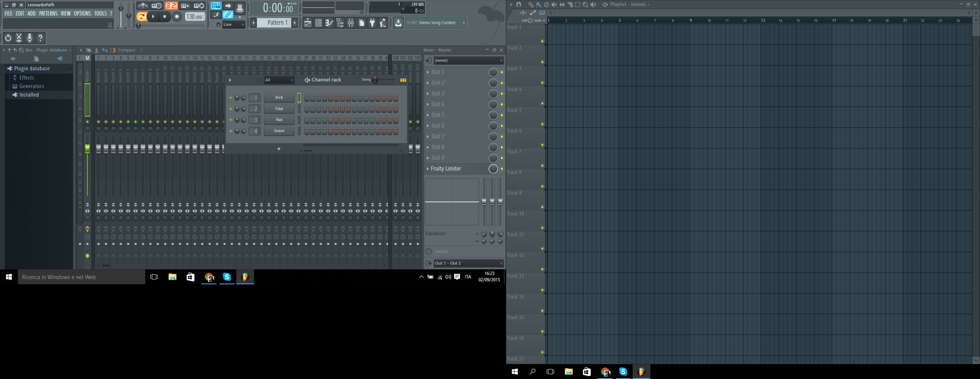Open the audio editor scissors icon

[19, 38]
